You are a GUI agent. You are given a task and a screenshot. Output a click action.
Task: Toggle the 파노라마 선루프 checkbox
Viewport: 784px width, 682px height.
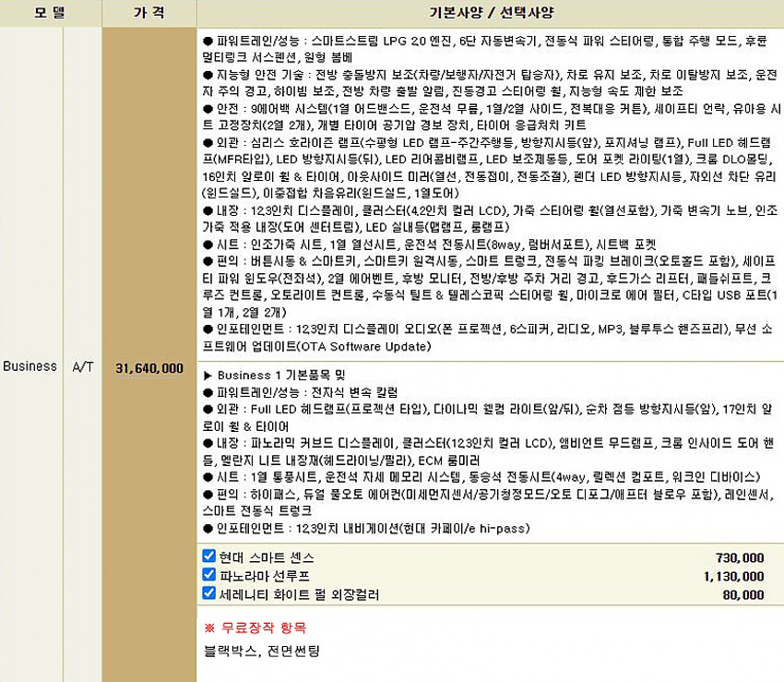pyautogui.click(x=209, y=576)
